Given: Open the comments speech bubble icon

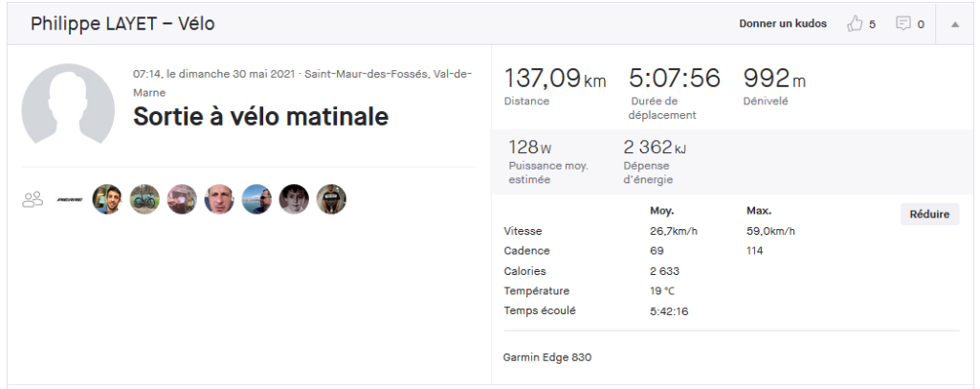Looking at the screenshot, I should pos(903,24).
